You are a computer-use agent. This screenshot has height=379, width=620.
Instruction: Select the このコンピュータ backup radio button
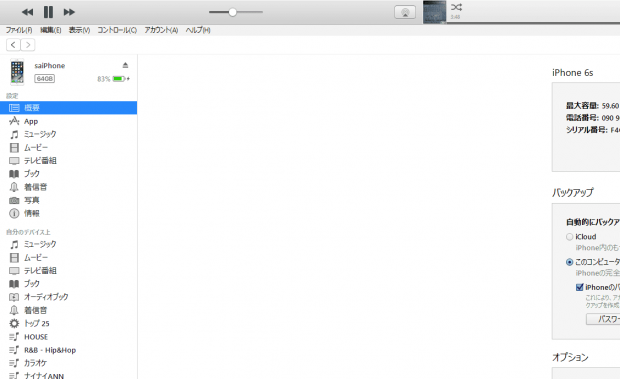click(569, 262)
